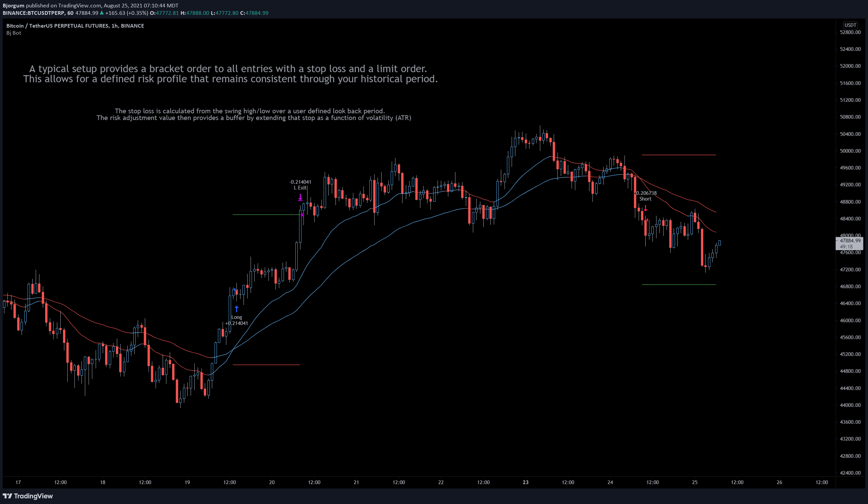Click the blue Long entry arrow
Viewport: 868px width, 504px height.
pyautogui.click(x=236, y=309)
